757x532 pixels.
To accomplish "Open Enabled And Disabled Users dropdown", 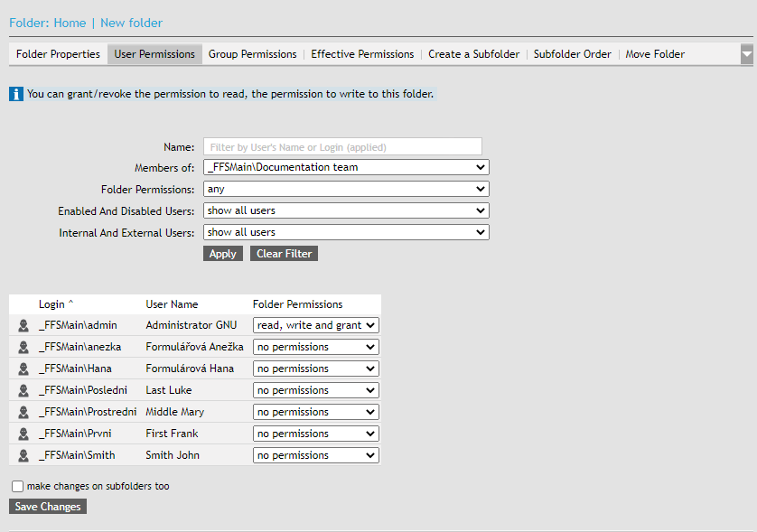I will pyautogui.click(x=346, y=210).
